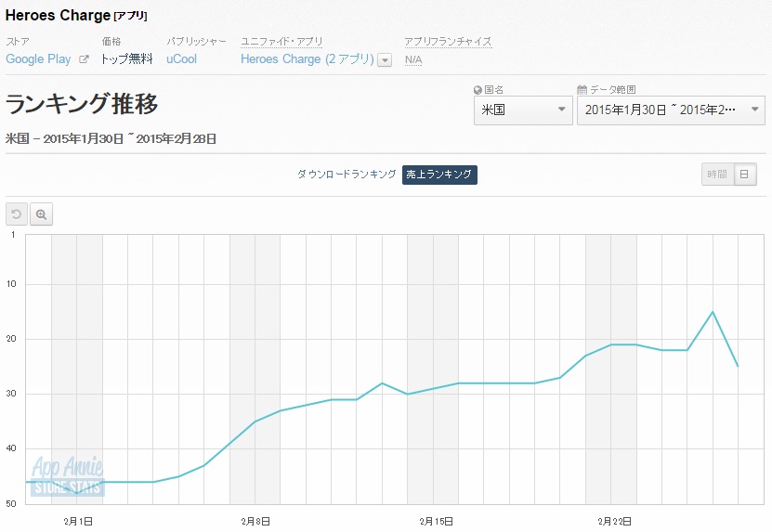The image size is (772, 532).
Task: Click the N/A franchise value
Action: pos(413,59)
